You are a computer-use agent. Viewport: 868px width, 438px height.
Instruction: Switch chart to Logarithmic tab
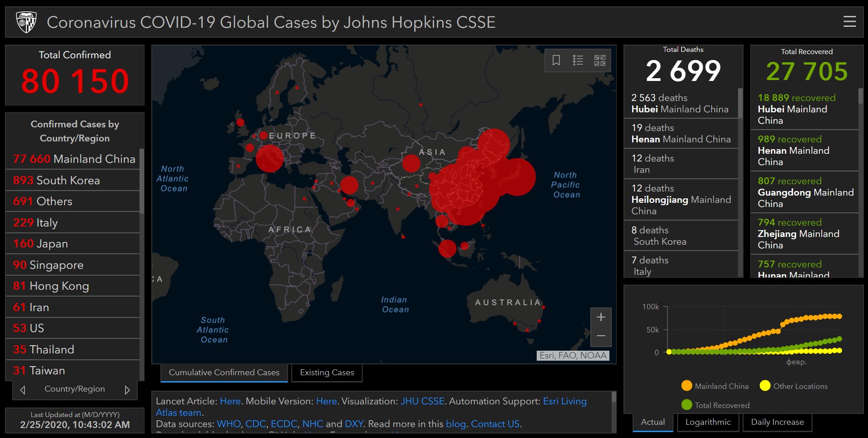[x=708, y=422]
